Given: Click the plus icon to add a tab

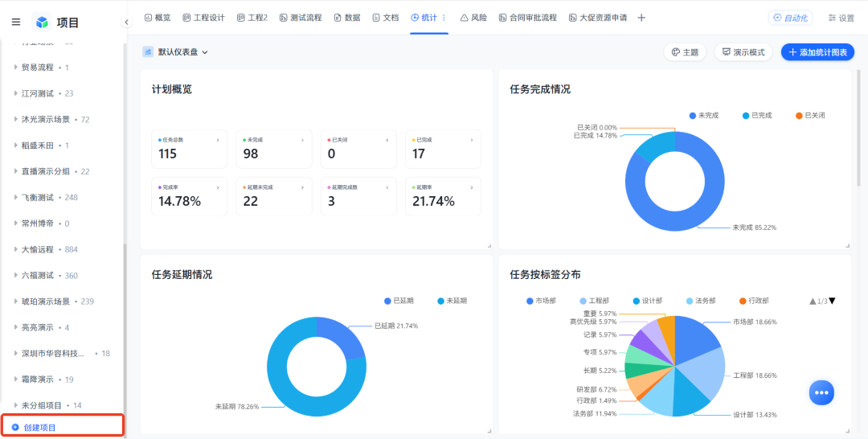Looking at the screenshot, I should pyautogui.click(x=641, y=18).
